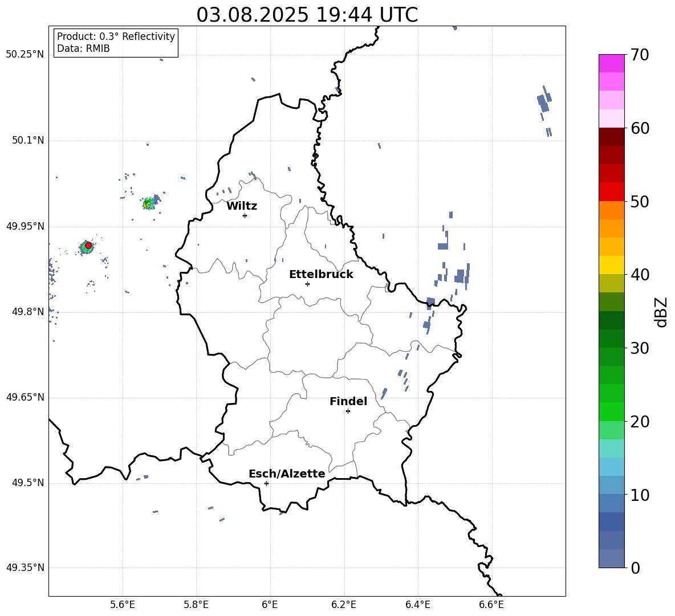Click the Ettelbruck station label
675x616 pixels.
321,275
